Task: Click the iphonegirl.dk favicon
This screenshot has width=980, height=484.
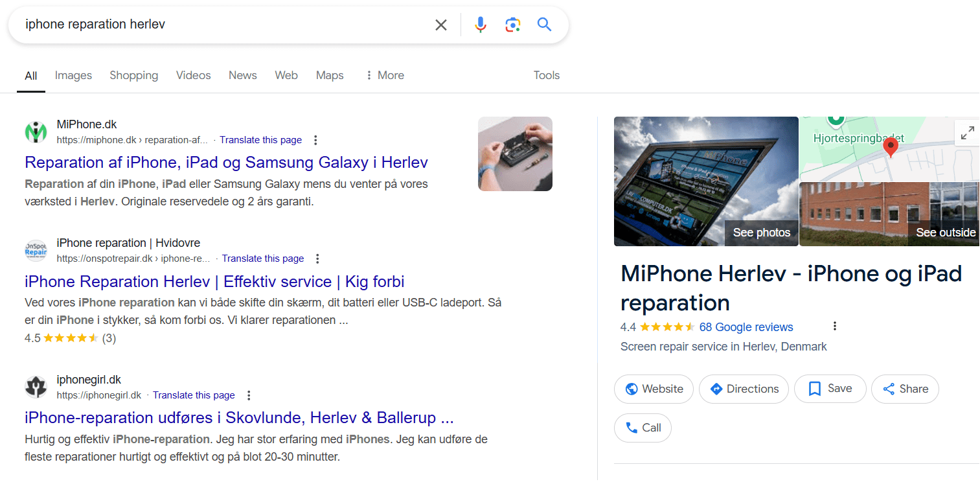Action: pos(36,387)
